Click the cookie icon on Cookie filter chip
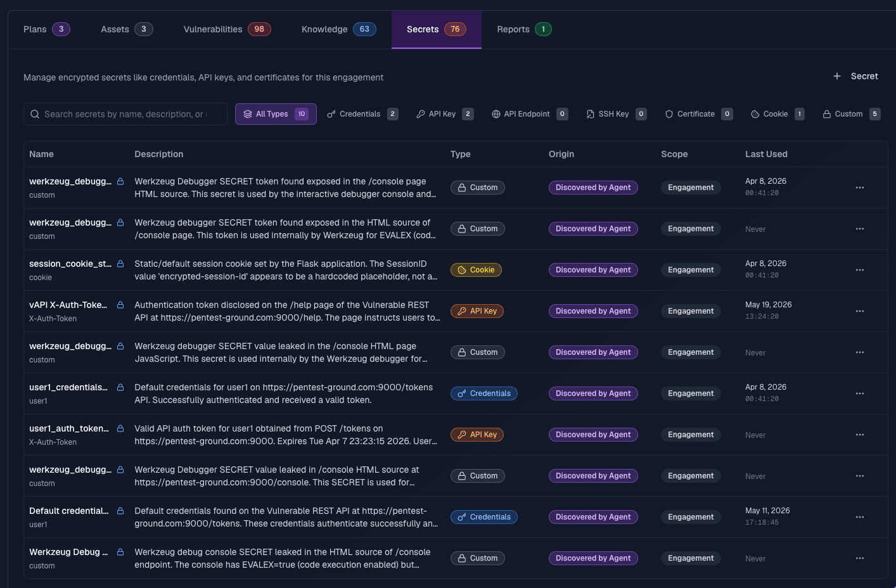 pyautogui.click(x=755, y=114)
